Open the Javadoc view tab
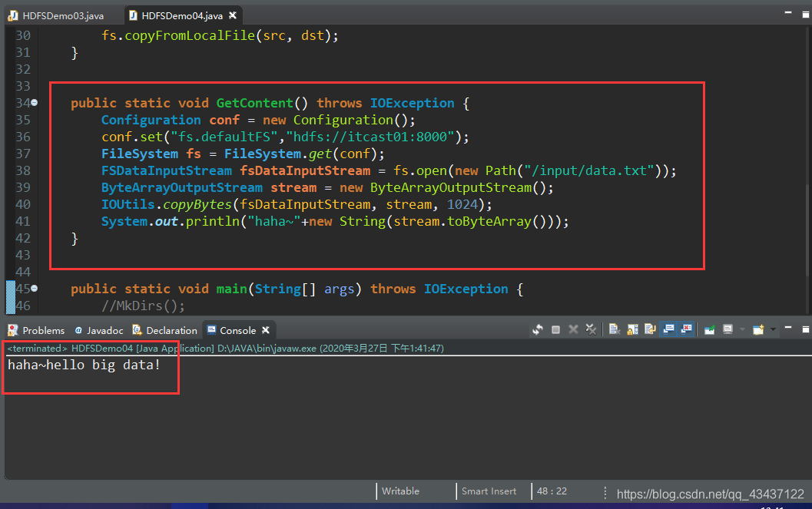Screen dimensions: 812x509 pyautogui.click(x=99, y=330)
